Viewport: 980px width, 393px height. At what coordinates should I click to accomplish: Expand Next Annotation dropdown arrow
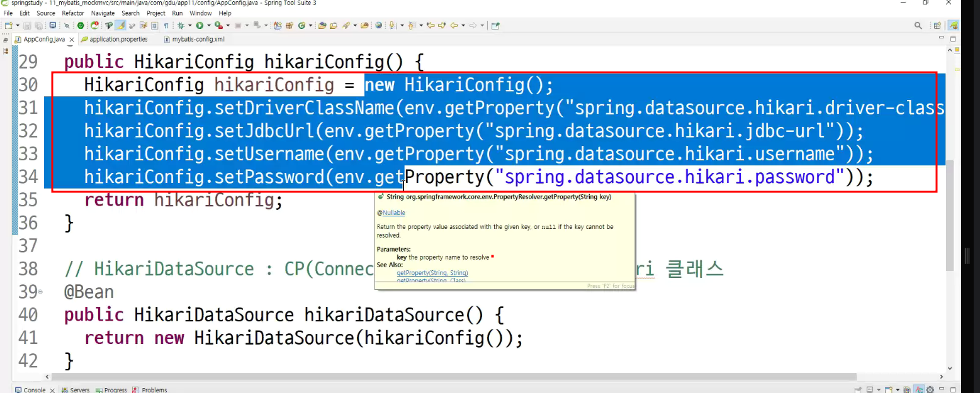pos(402,25)
